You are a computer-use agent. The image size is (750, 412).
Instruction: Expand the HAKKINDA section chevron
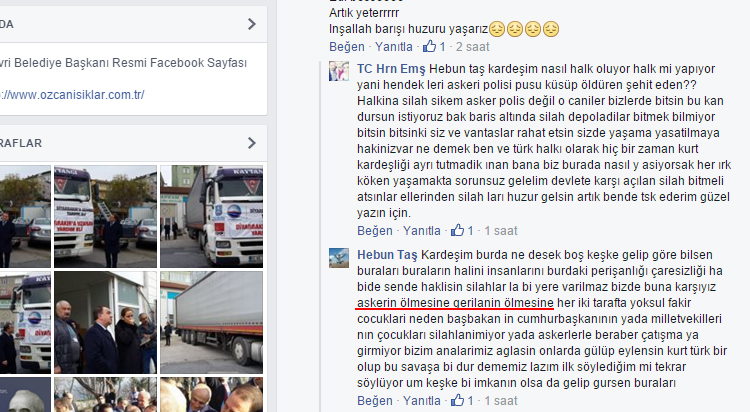point(252,24)
